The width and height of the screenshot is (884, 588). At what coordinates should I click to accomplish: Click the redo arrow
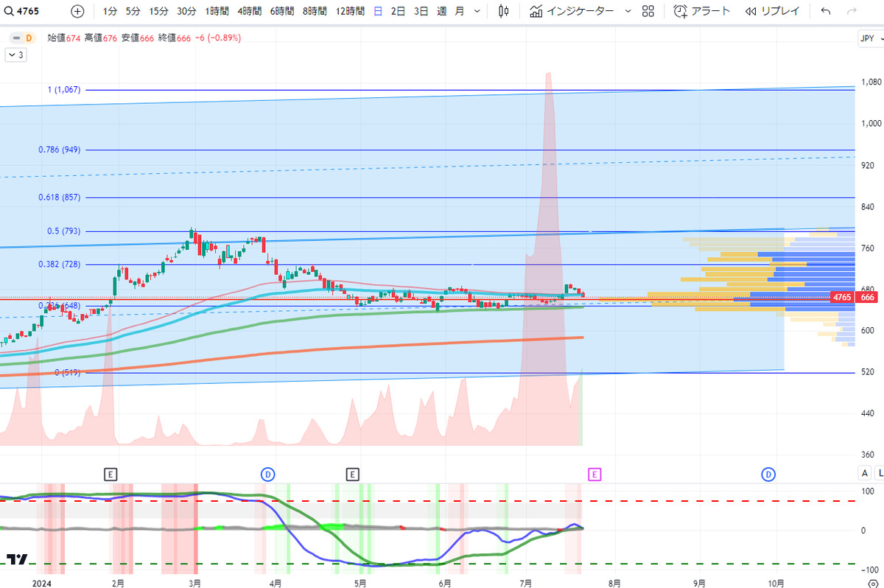tap(852, 11)
